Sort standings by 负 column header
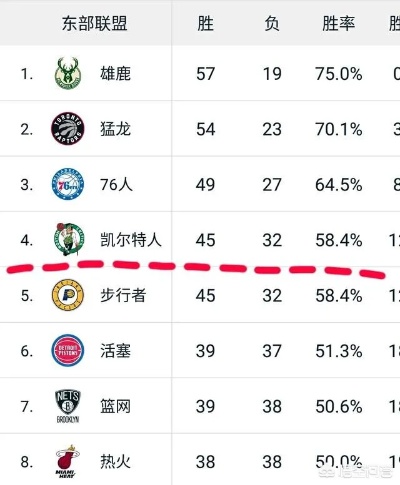 point(272,23)
